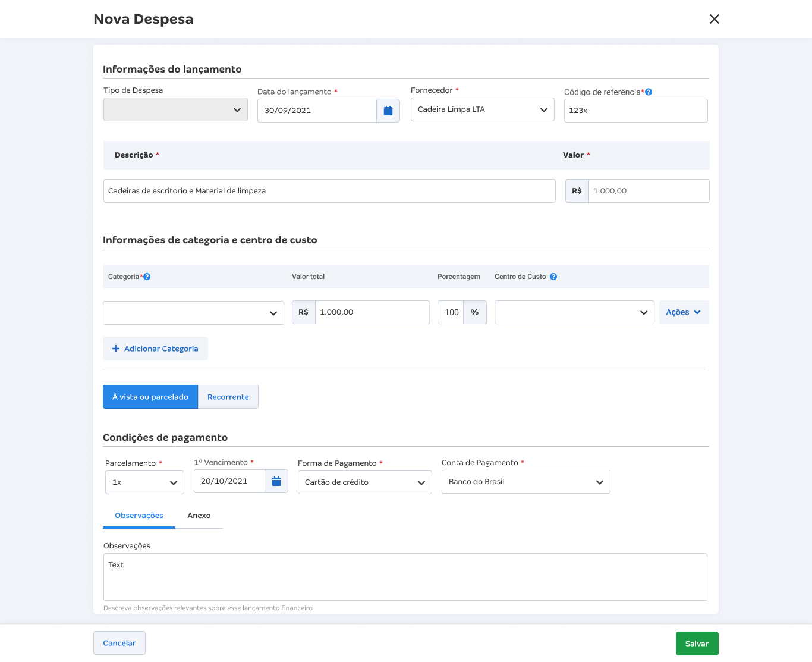Click the Observações text area
The width and height of the screenshot is (812, 662).
[405, 577]
